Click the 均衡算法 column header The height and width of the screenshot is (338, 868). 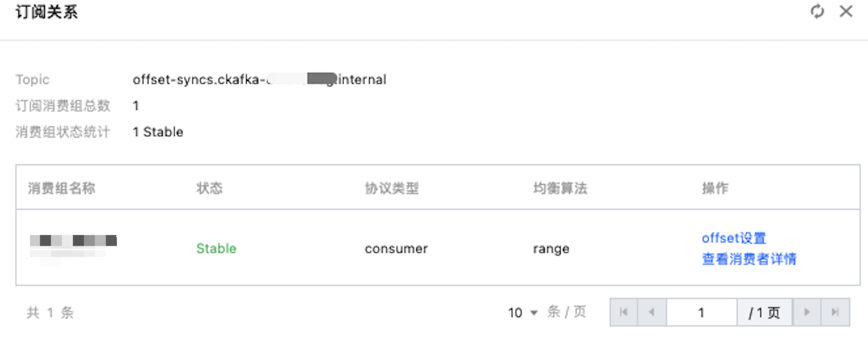(560, 188)
